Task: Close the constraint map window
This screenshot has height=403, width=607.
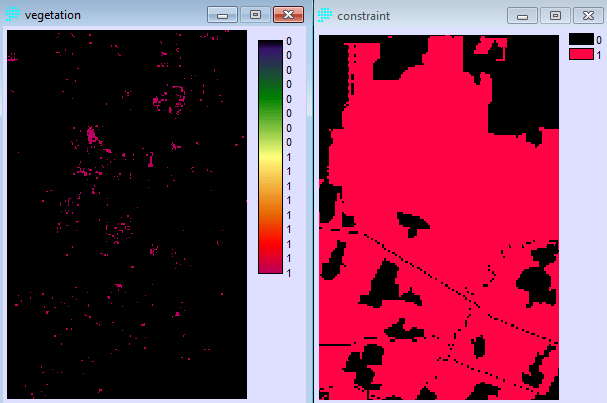Action: [587, 16]
